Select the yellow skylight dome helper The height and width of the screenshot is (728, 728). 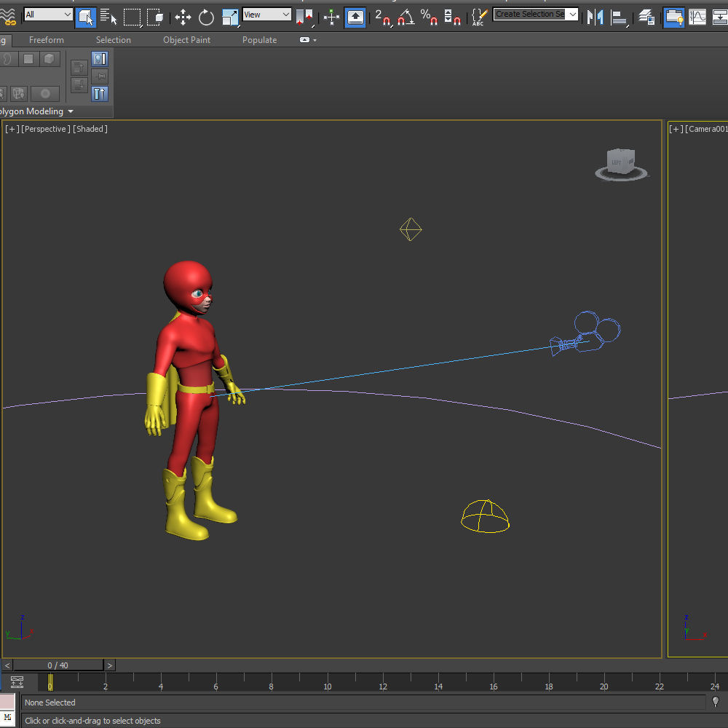pyautogui.click(x=485, y=516)
